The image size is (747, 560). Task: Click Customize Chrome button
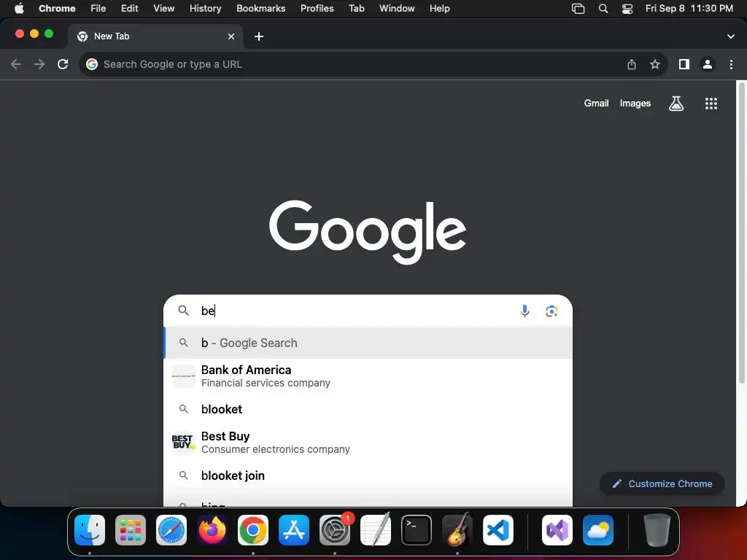662,484
